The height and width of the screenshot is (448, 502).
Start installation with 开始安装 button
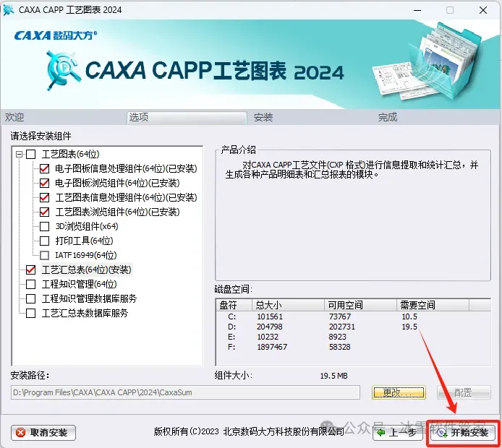coord(463,433)
